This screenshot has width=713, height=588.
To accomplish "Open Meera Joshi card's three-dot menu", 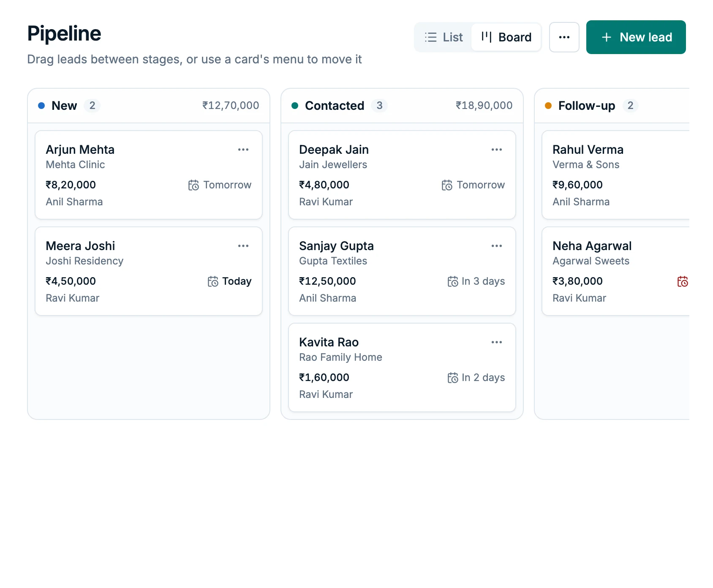I will click(x=243, y=246).
